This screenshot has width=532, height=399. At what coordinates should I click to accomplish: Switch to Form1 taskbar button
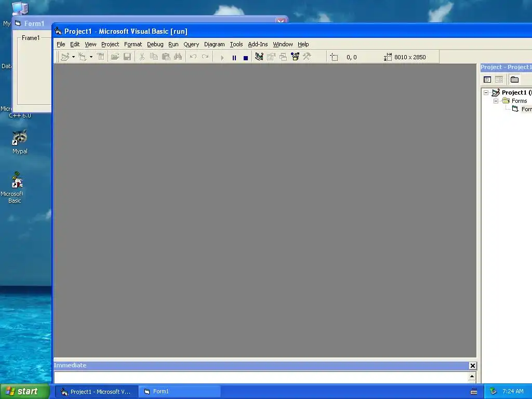coord(180,392)
